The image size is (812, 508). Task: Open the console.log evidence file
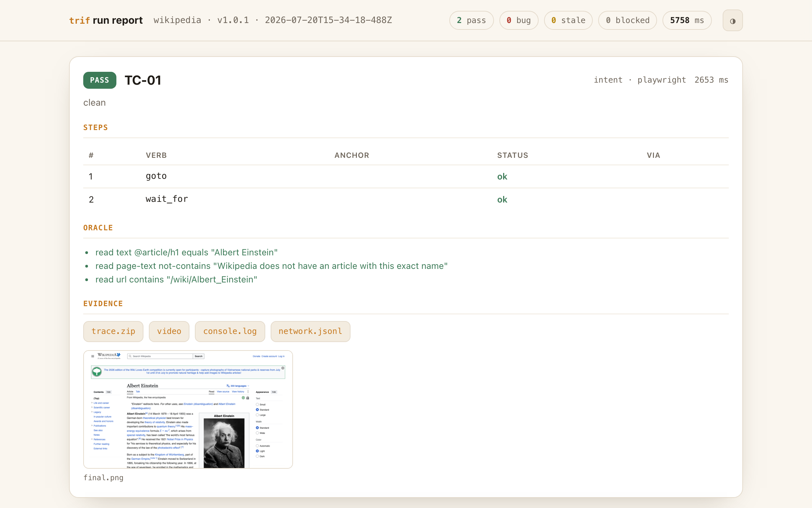(230, 331)
